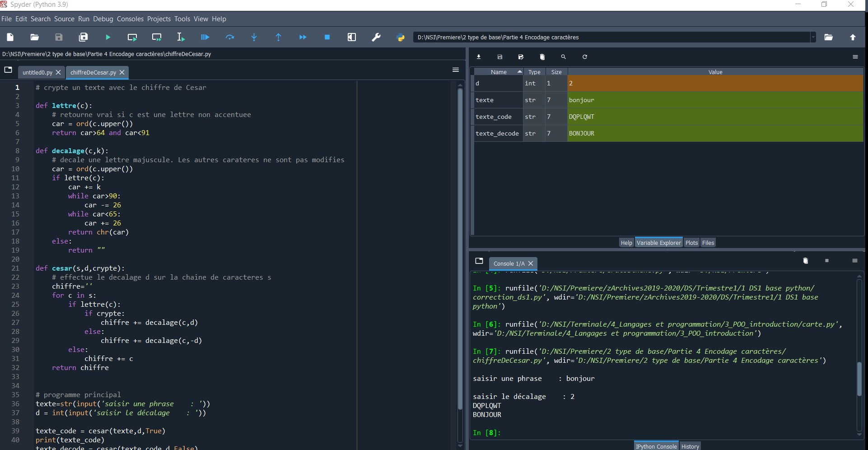The image size is (868, 450).
Task: Refresh variables icon
Action: 585,57
